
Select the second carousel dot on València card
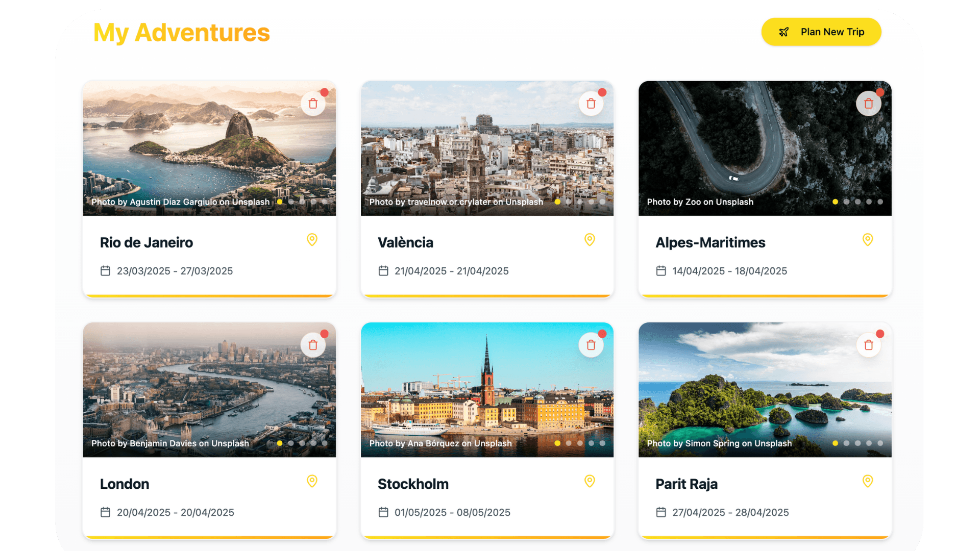click(568, 202)
